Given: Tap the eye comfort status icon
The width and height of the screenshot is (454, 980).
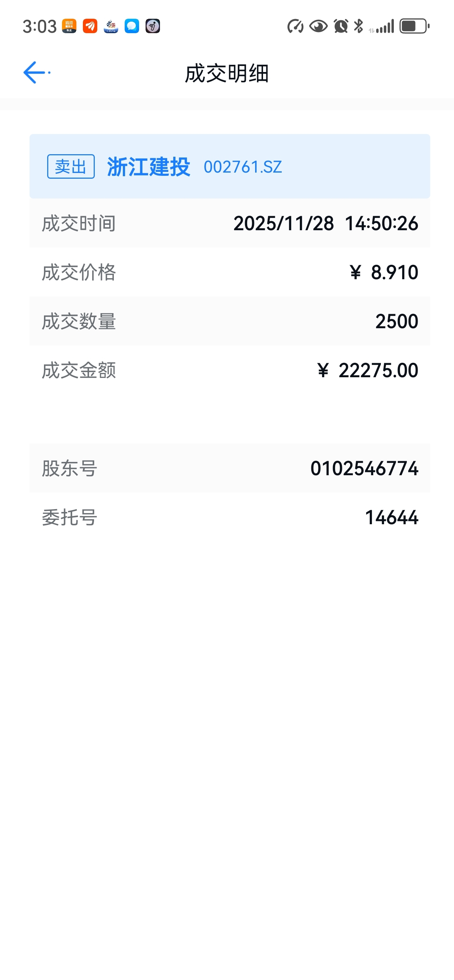Looking at the screenshot, I should pyautogui.click(x=319, y=26).
